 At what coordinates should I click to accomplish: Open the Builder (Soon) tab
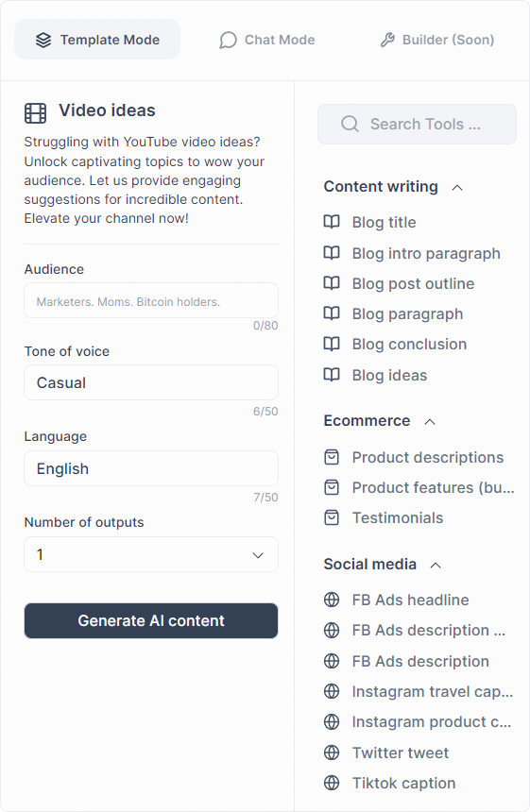point(437,40)
